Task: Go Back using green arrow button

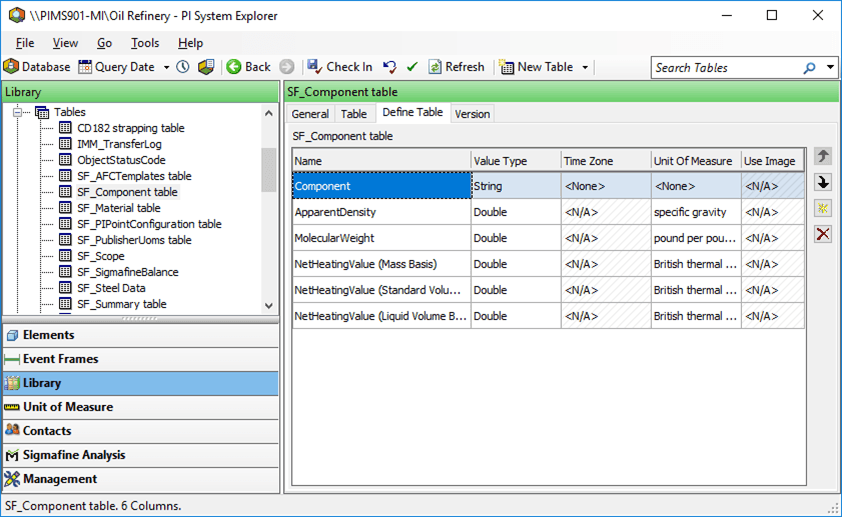Action: pos(248,67)
